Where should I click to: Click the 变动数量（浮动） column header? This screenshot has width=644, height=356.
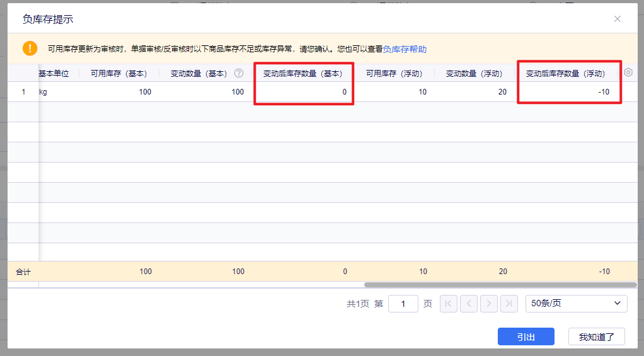[474, 73]
